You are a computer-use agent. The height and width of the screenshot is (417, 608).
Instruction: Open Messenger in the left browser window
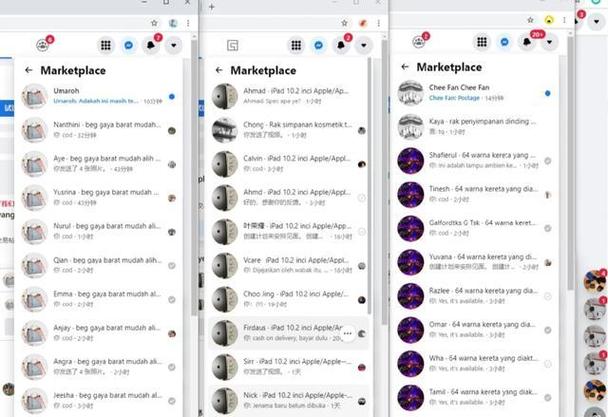pyautogui.click(x=128, y=45)
